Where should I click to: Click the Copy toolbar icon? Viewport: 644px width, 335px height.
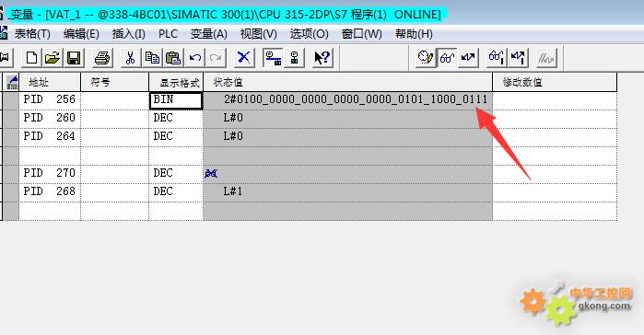[152, 58]
